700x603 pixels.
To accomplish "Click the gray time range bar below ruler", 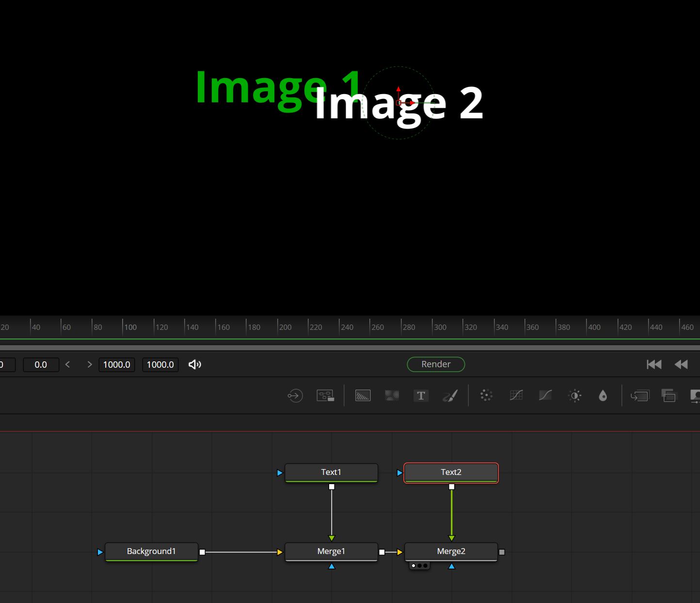I will click(350, 348).
